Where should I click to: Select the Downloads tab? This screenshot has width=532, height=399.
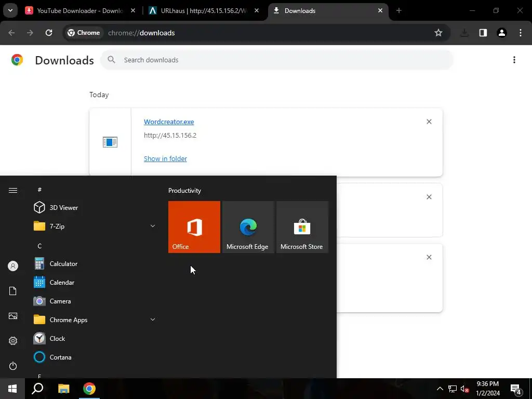click(x=328, y=11)
